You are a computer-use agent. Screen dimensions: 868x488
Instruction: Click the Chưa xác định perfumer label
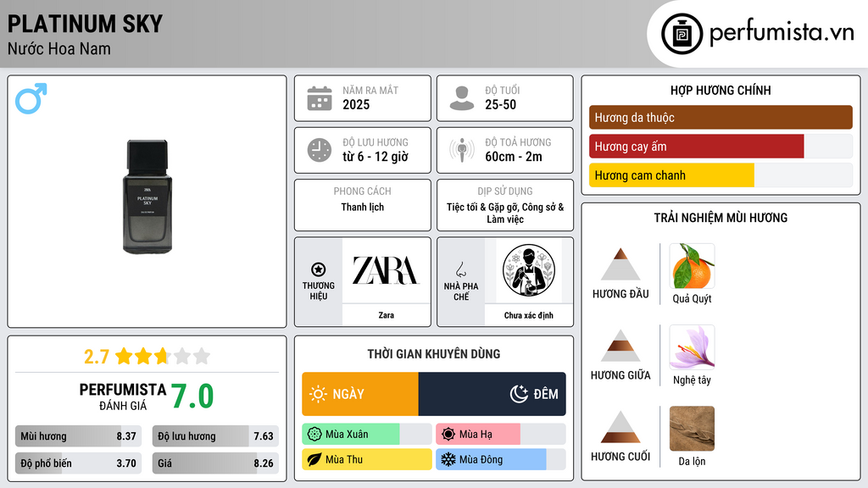pyautogui.click(x=529, y=315)
